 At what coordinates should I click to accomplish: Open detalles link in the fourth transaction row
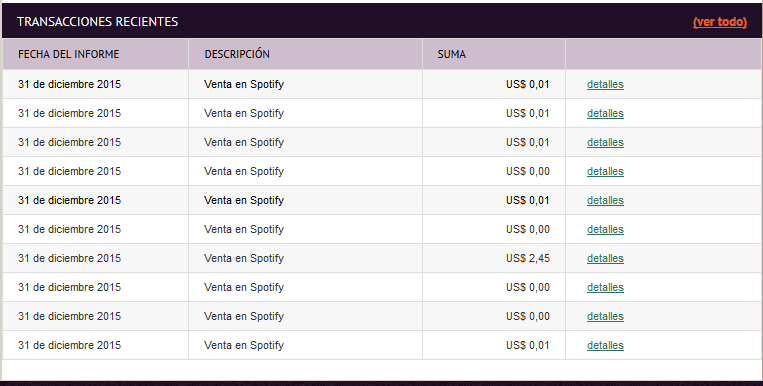pos(605,171)
